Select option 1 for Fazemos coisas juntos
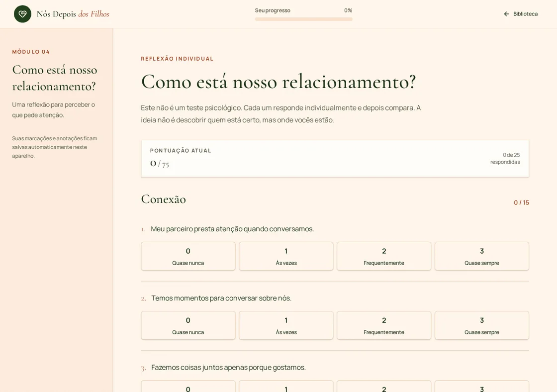This screenshot has height=392, width=557. pos(286,387)
